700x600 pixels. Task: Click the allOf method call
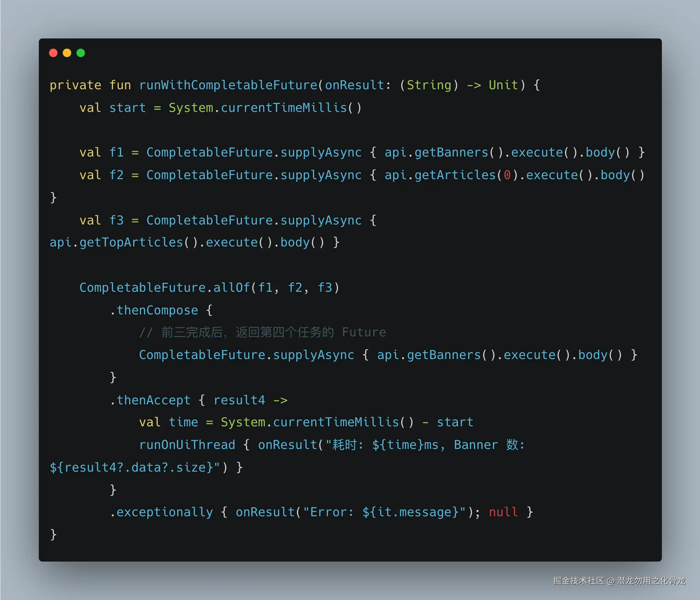(x=232, y=287)
